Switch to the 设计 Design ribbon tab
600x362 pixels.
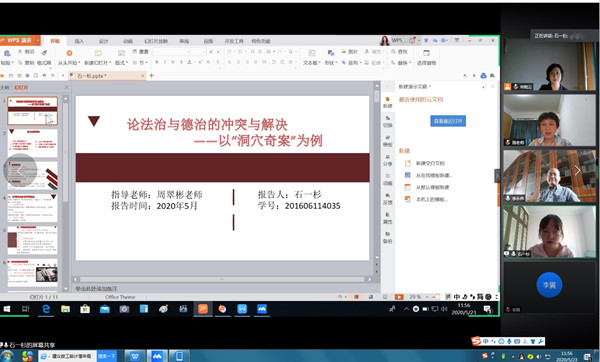coord(104,41)
